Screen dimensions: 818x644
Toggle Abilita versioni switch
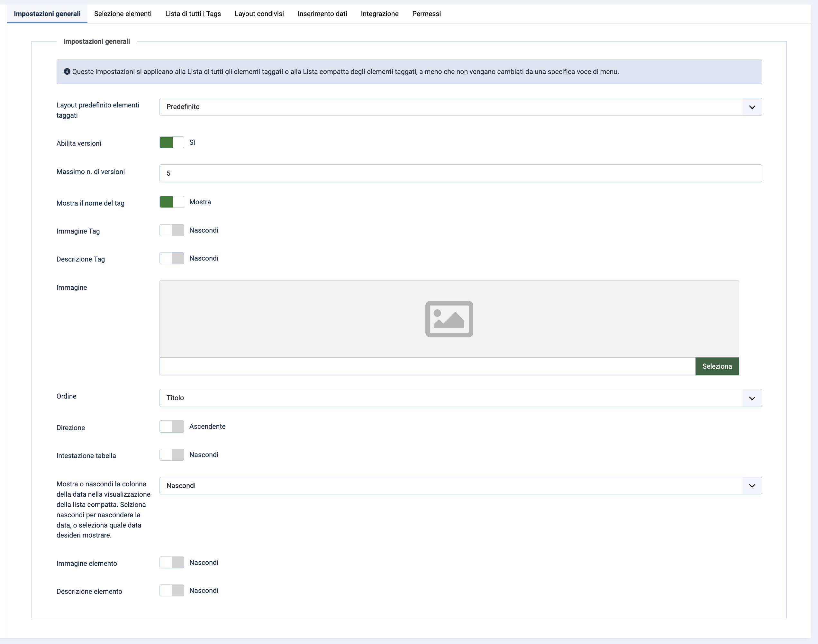coord(172,143)
